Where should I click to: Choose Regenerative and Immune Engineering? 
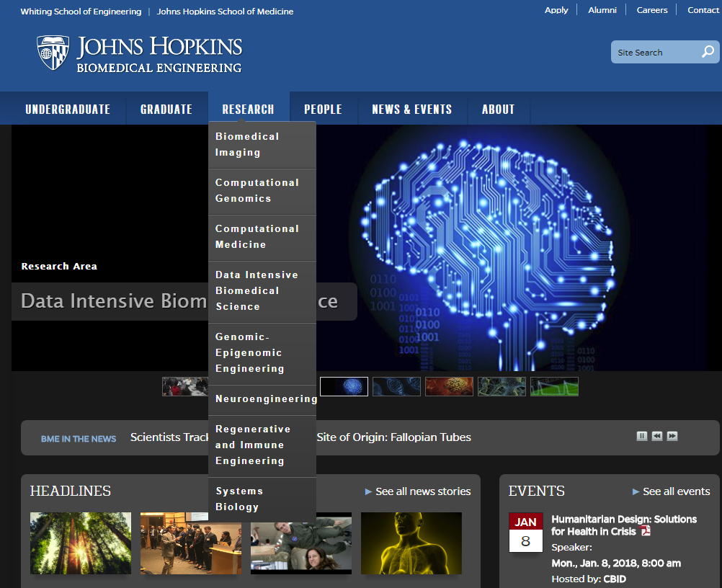262,445
